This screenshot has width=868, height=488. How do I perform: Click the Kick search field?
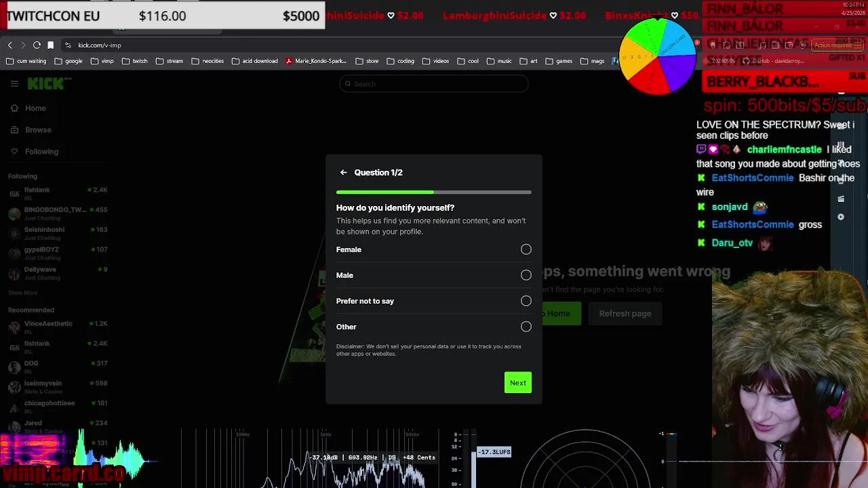433,84
